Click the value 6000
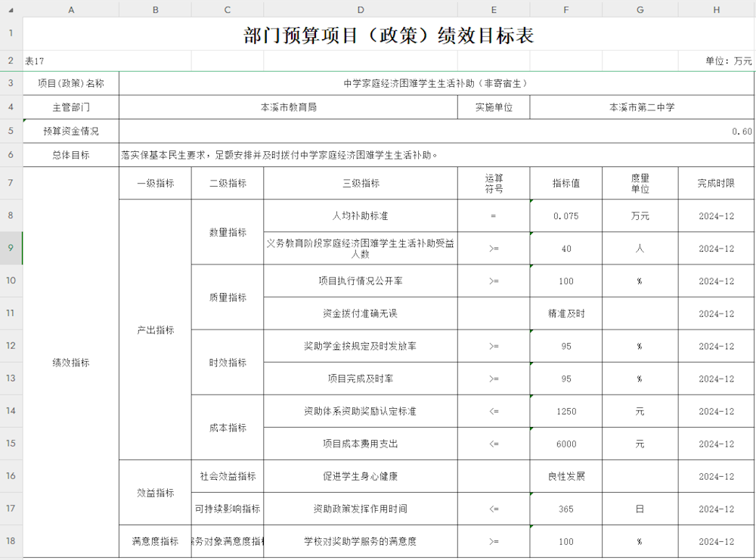Screen dimensions: 756x560 coord(566,444)
